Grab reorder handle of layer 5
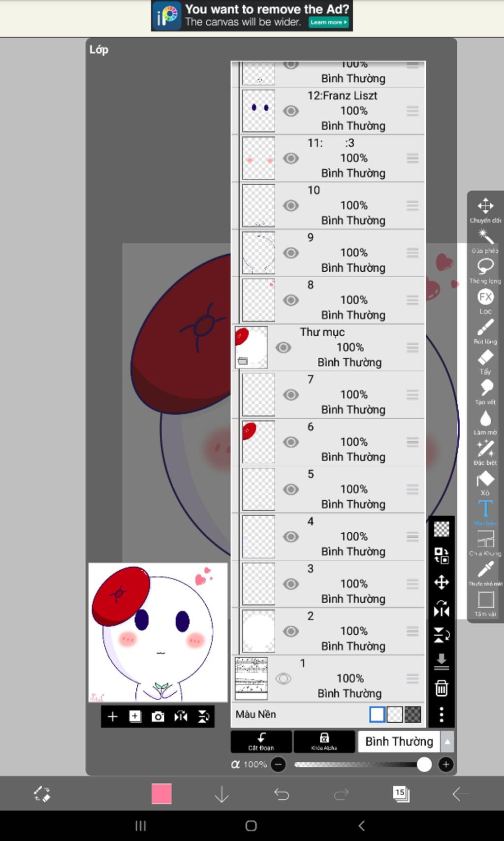The width and height of the screenshot is (504, 841). (412, 489)
